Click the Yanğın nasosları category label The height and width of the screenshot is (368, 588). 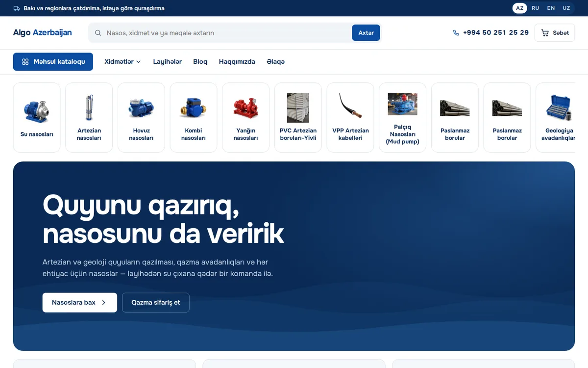pos(245,134)
